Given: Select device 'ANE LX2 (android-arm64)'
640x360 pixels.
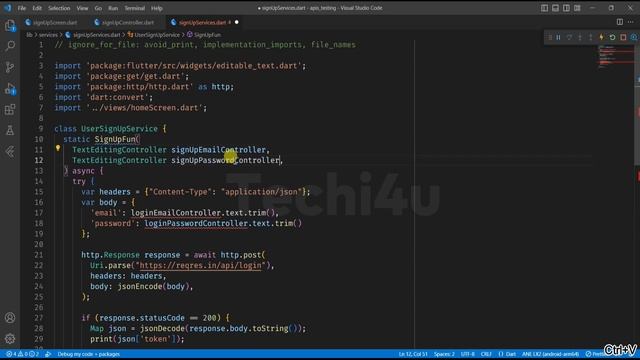Looking at the screenshot, I should [x=550, y=354].
